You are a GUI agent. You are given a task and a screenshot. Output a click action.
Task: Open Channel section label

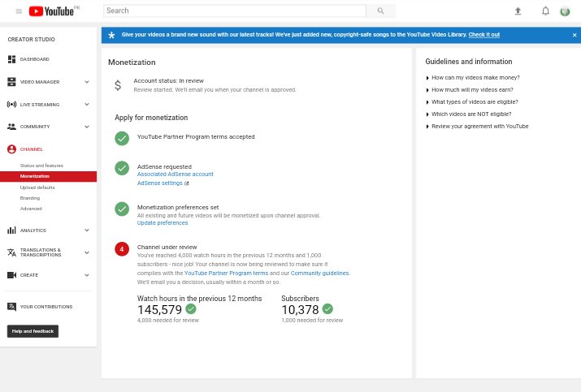click(32, 149)
